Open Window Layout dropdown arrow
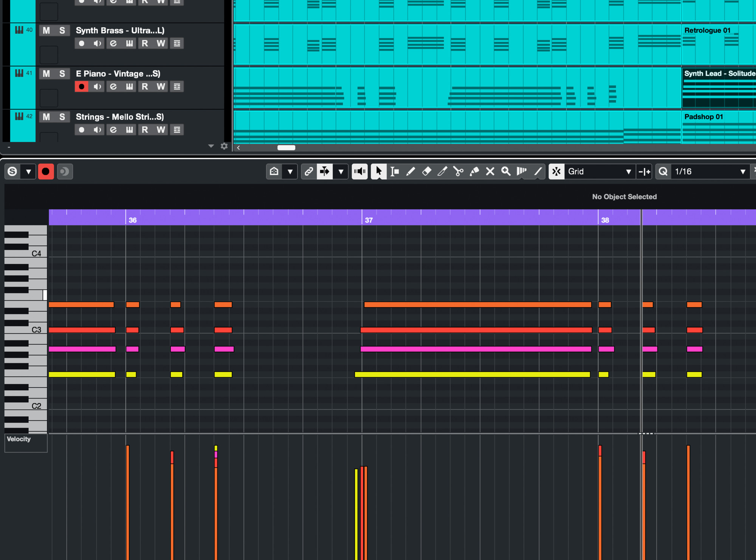This screenshot has width=756, height=560. click(290, 172)
